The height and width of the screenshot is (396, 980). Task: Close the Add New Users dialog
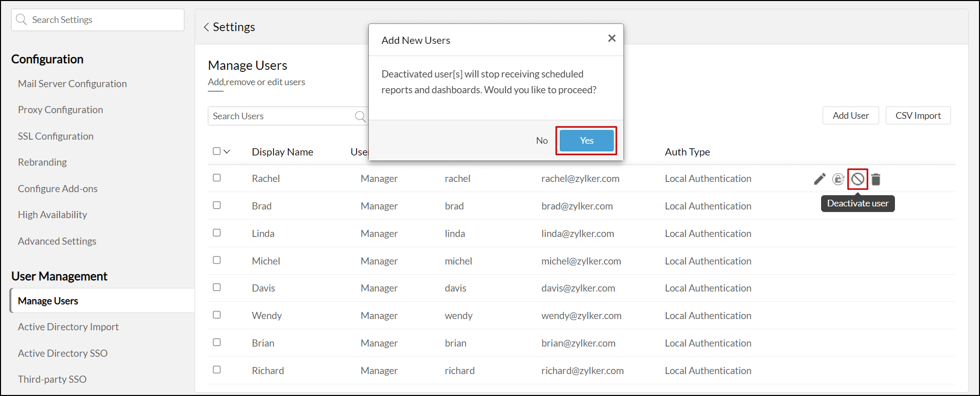[612, 38]
